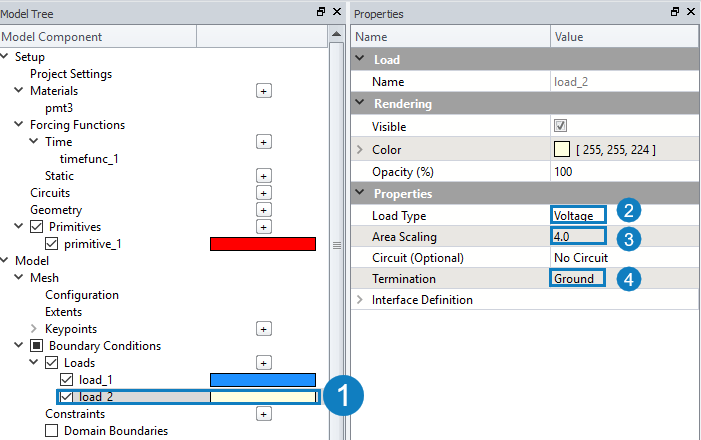701x440 pixels.
Task: Collapse the Load section header
Action: [x=359, y=59]
